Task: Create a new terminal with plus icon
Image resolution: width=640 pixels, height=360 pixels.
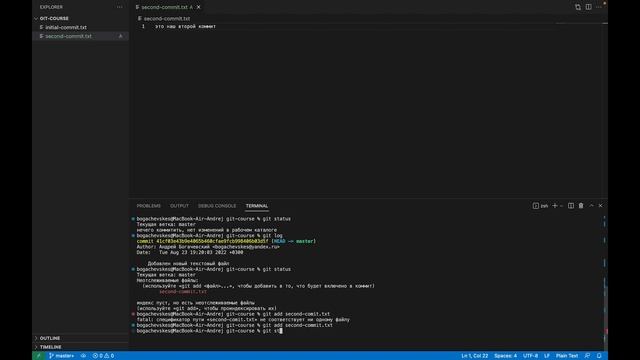Action: coord(554,206)
